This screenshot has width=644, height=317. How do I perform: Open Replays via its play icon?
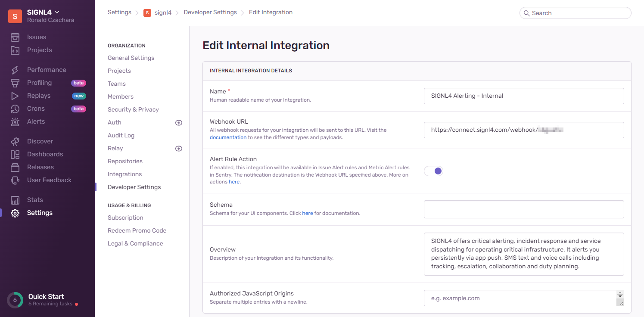[15, 96]
